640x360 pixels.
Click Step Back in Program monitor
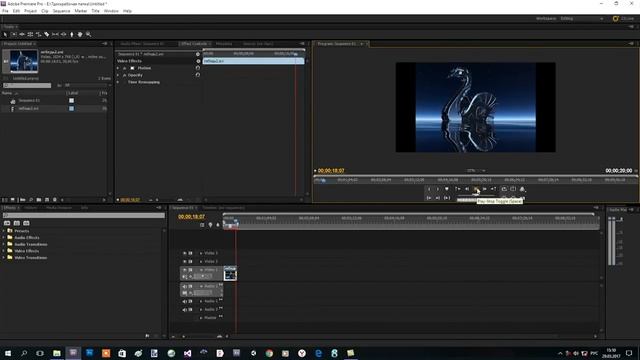click(467, 189)
